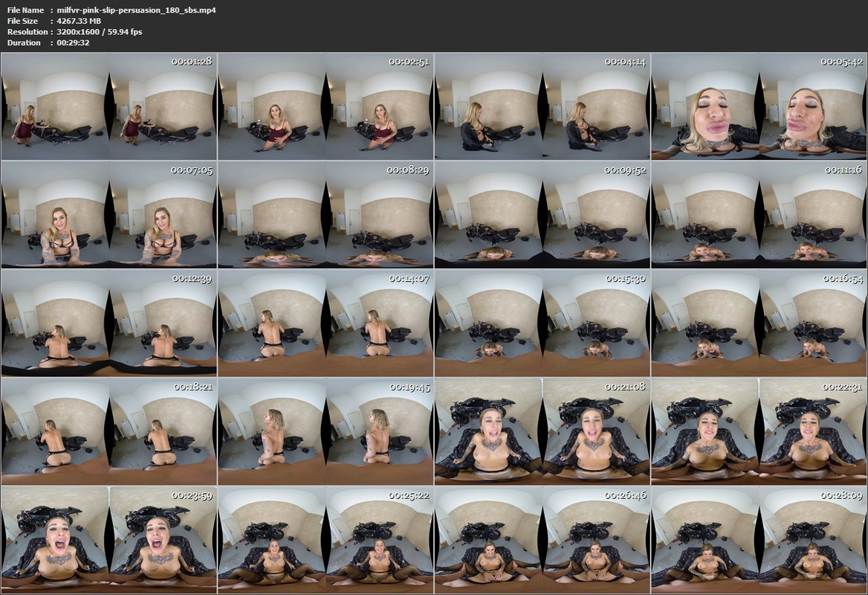Select the frame stamped 00:23:59

(x=109, y=541)
